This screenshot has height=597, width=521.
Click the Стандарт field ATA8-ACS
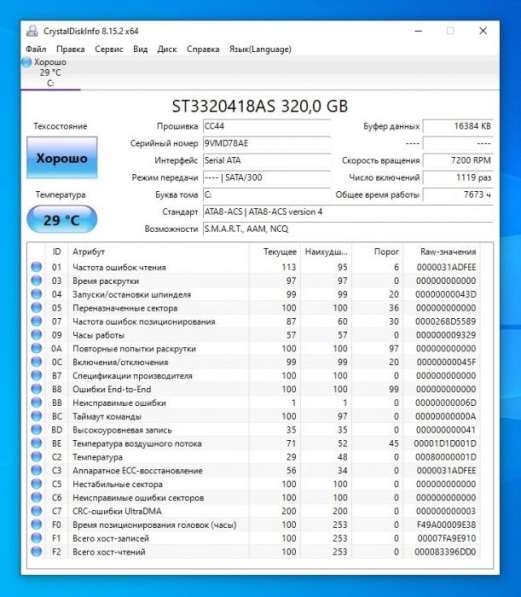pyautogui.click(x=348, y=212)
